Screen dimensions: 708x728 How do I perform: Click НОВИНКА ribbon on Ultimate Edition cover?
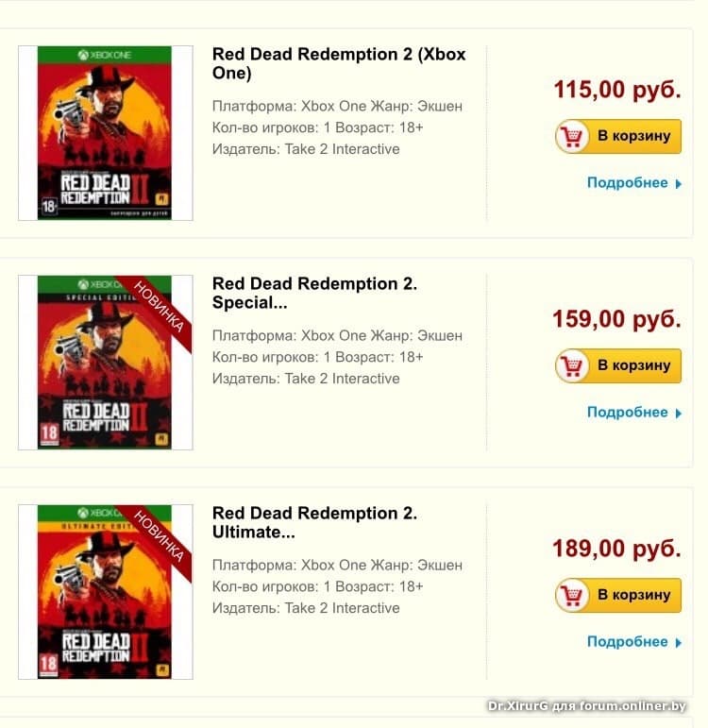160,537
